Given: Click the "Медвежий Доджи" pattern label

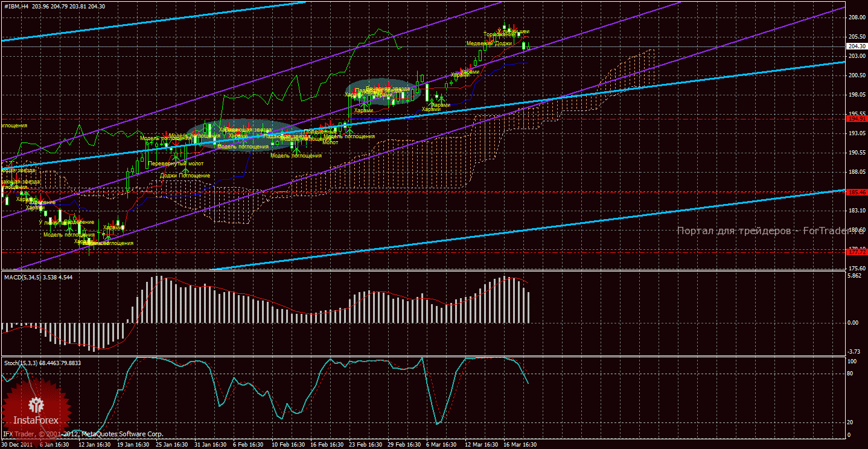Looking at the screenshot, I should pos(489,43).
